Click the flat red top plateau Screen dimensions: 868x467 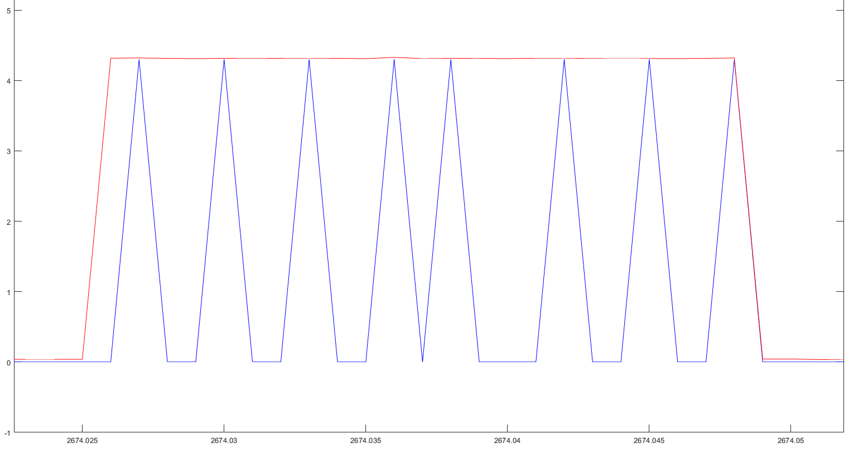[502, 57]
